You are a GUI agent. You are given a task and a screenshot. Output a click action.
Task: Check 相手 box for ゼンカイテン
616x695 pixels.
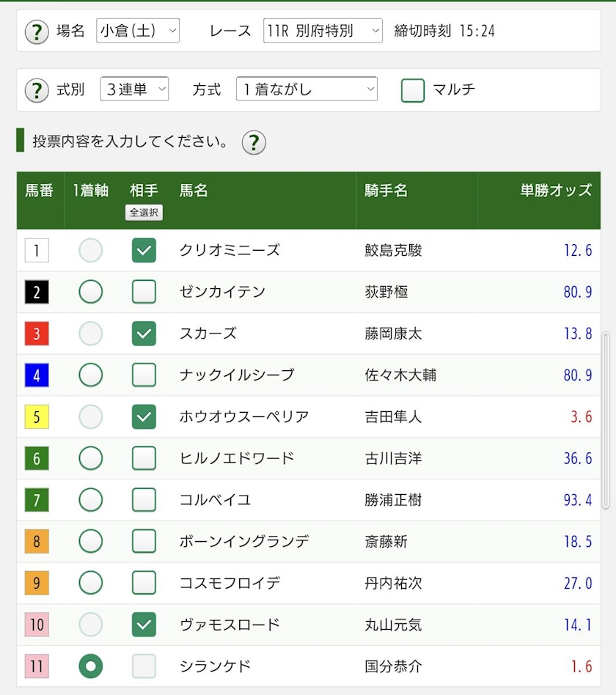tap(144, 293)
